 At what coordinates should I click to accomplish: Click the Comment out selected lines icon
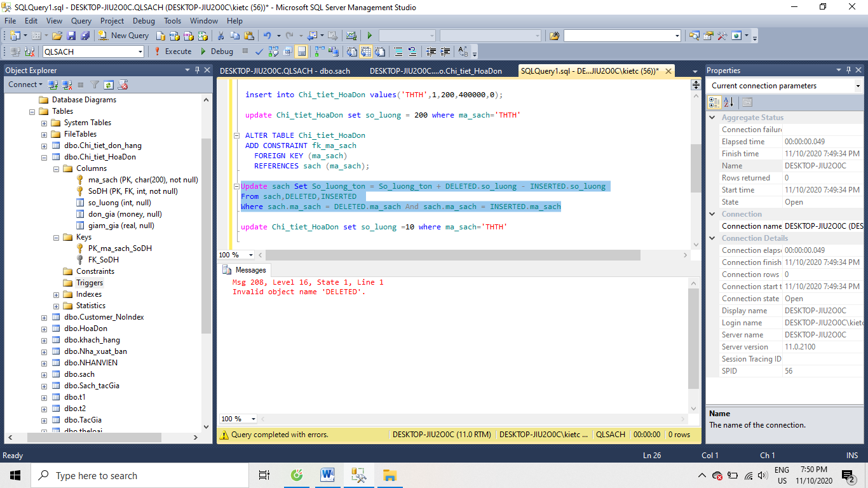click(398, 51)
